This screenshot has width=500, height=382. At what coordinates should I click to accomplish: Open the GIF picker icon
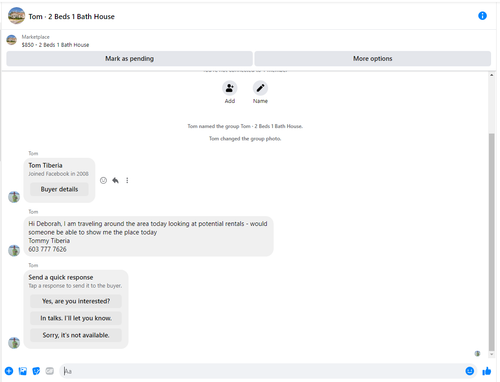click(50, 371)
